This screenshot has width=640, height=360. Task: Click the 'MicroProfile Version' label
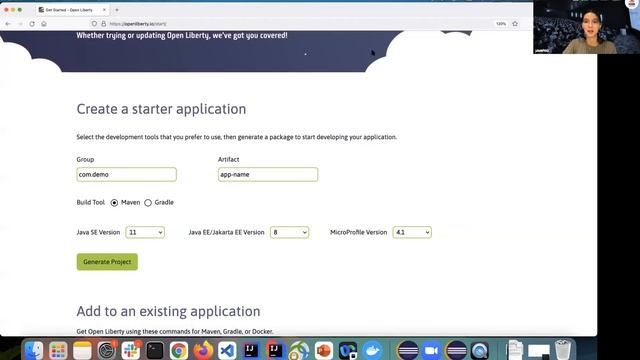pyautogui.click(x=358, y=232)
